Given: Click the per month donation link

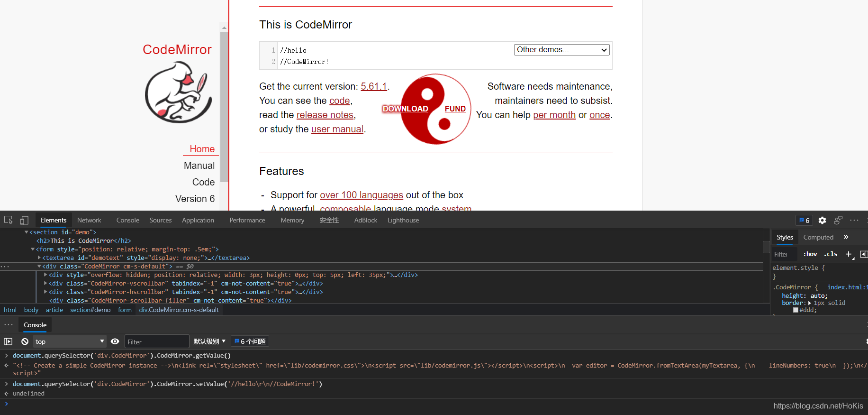Looking at the screenshot, I should point(554,115).
